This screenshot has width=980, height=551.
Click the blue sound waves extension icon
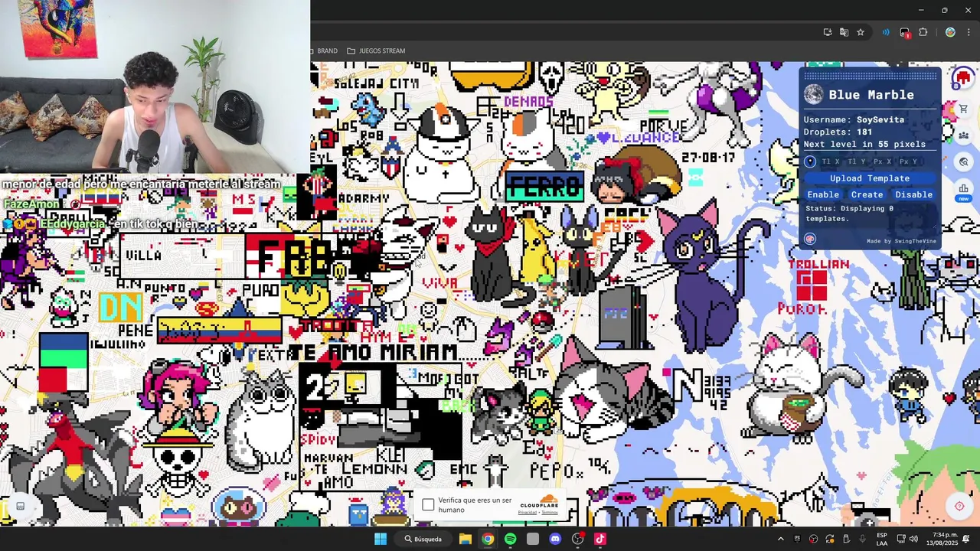pos(886,32)
